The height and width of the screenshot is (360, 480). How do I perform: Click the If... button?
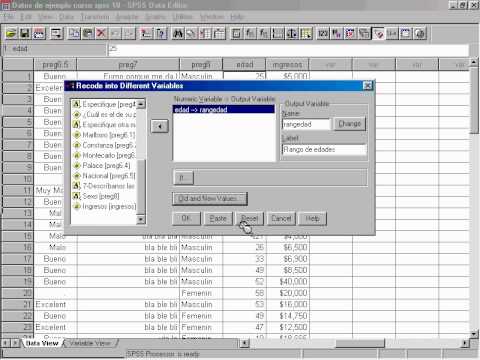pyautogui.click(x=183, y=178)
